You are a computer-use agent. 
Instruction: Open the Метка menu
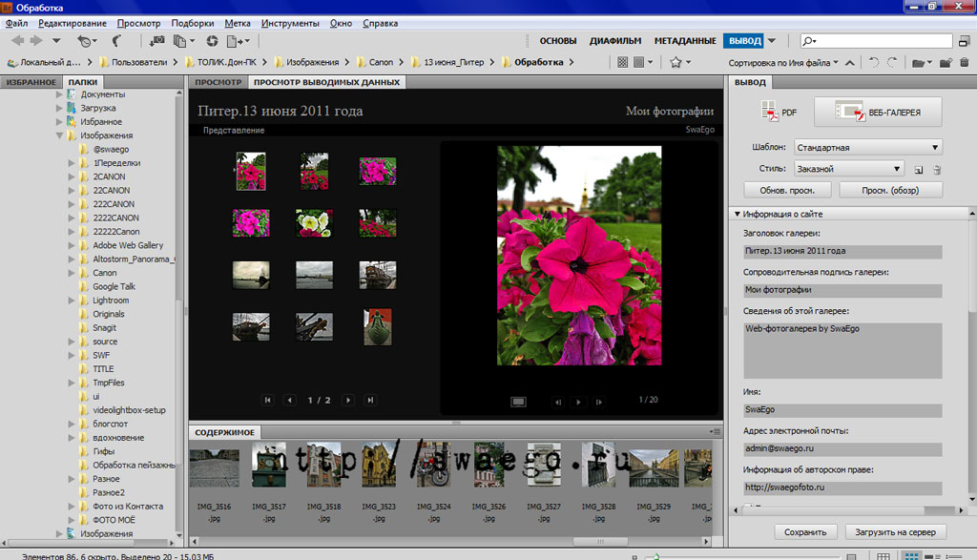pos(238,23)
